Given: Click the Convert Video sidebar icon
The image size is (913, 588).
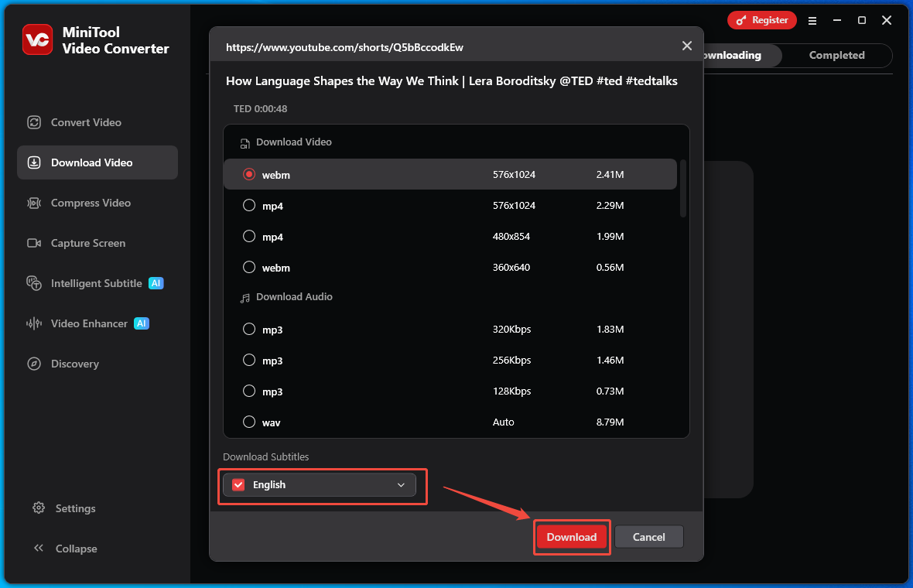Looking at the screenshot, I should (x=34, y=122).
